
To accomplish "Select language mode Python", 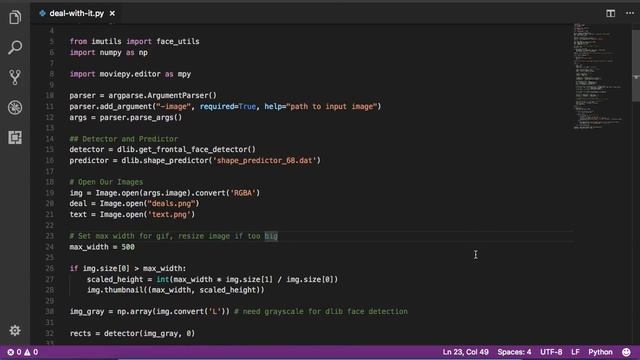I will pos(600,352).
